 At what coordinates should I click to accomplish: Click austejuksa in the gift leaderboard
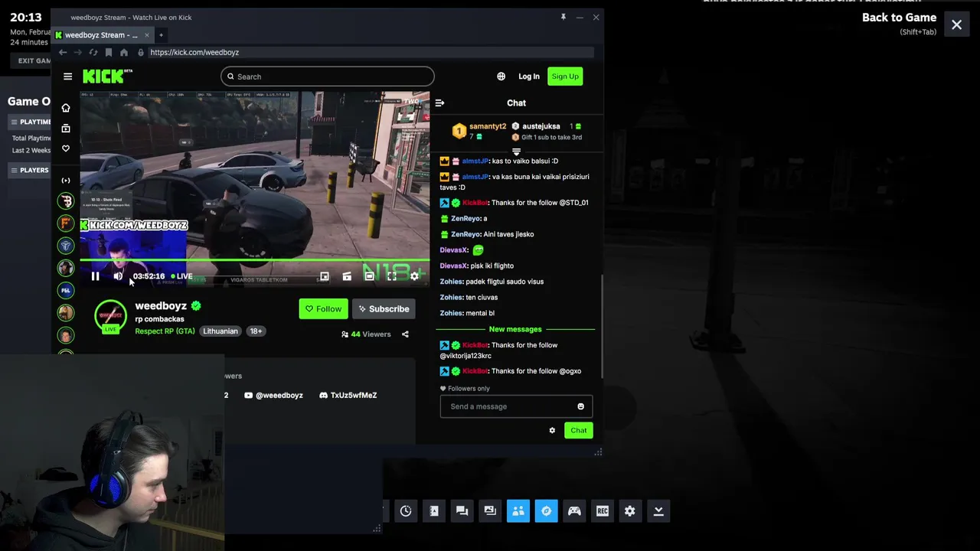pos(541,126)
